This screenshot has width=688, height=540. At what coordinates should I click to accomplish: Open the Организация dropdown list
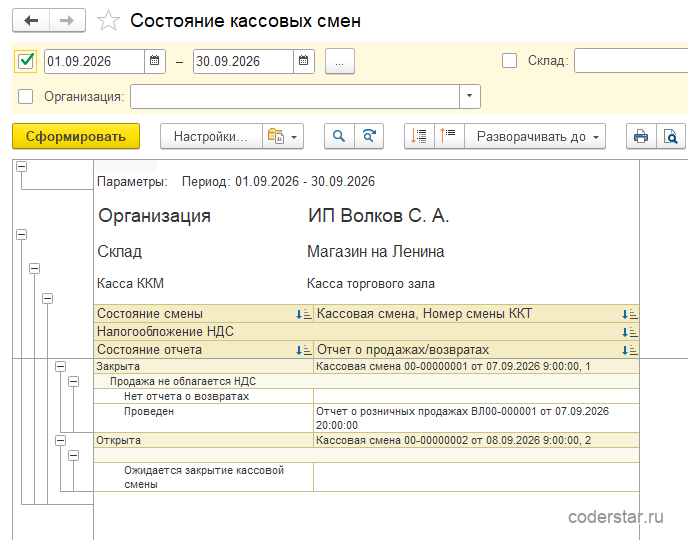[469, 97]
